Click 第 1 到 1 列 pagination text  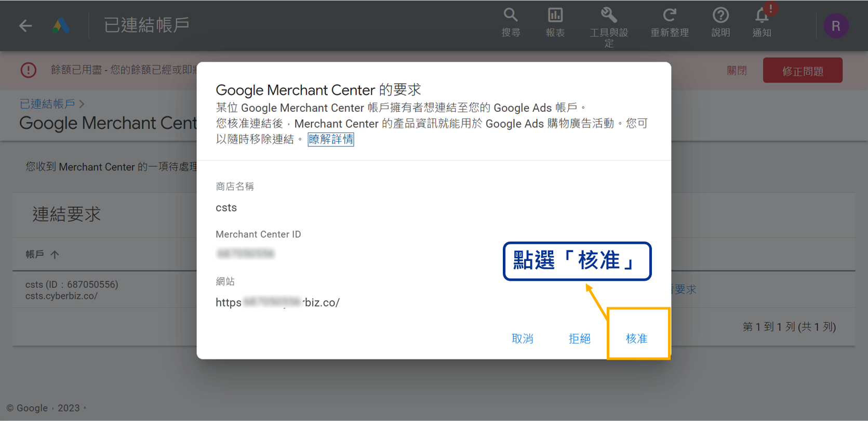pyautogui.click(x=789, y=327)
